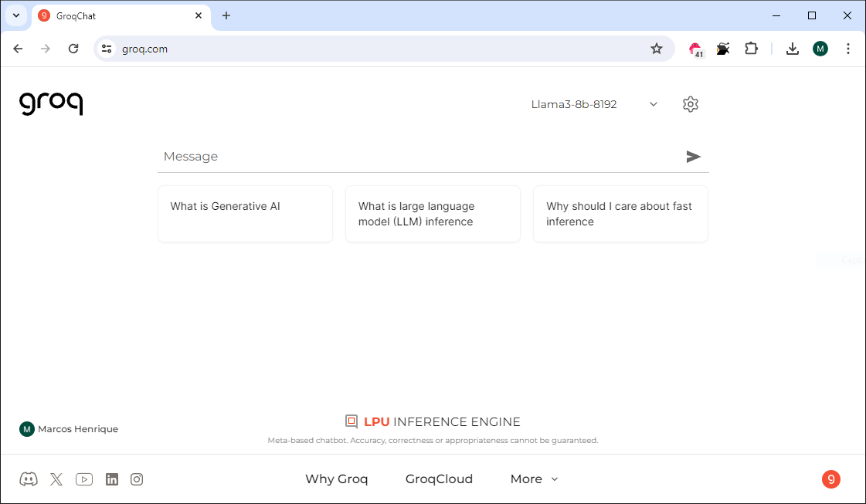Image resolution: width=866 pixels, height=504 pixels.
Task: Open the Chrome profile M avatar
Action: [x=820, y=49]
